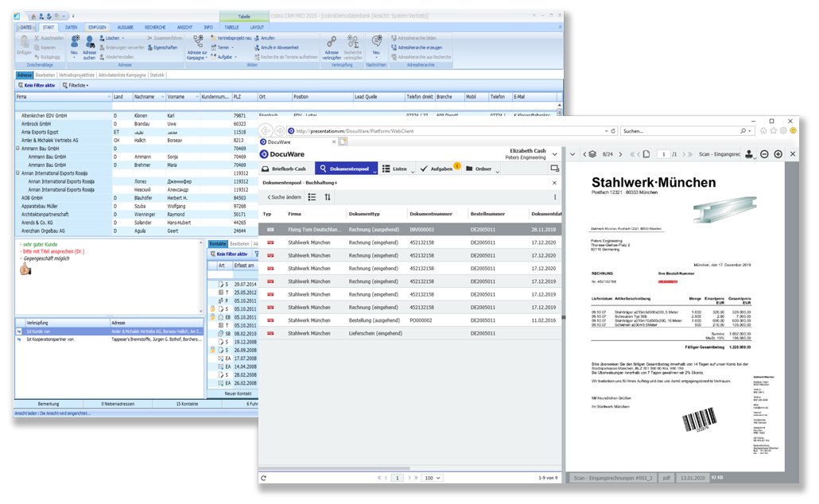Click Löschen in cobra ribbon
Image resolution: width=819 pixels, height=504 pixels.
[112, 38]
